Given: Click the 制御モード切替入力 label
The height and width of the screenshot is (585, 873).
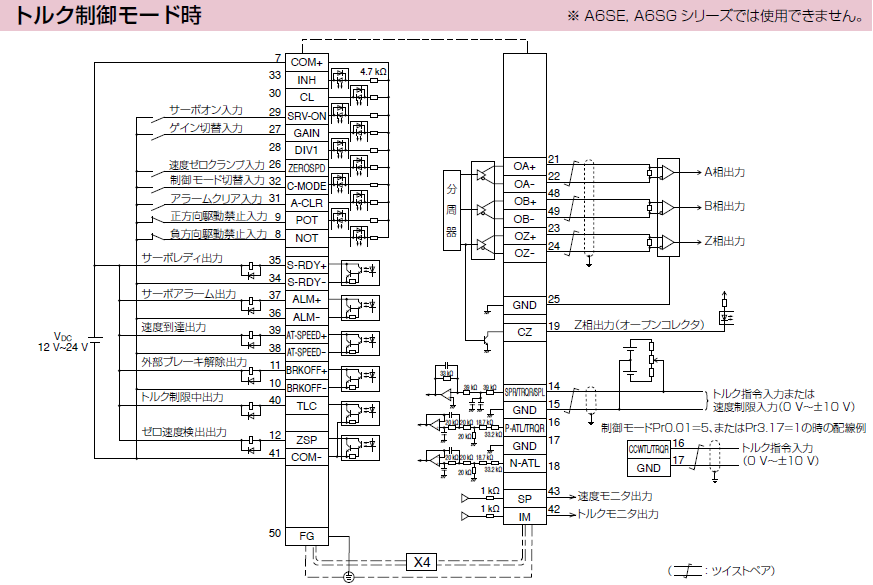Looking at the screenshot, I should pyautogui.click(x=217, y=180).
